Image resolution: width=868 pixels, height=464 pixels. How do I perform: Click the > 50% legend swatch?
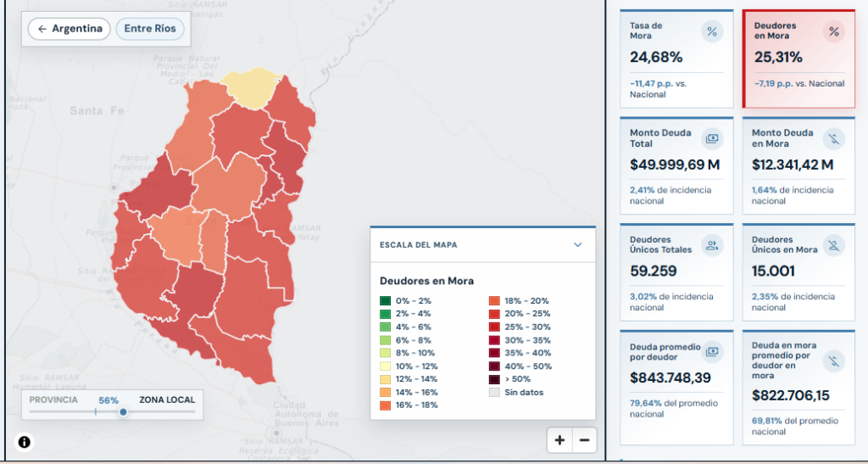[x=494, y=379]
